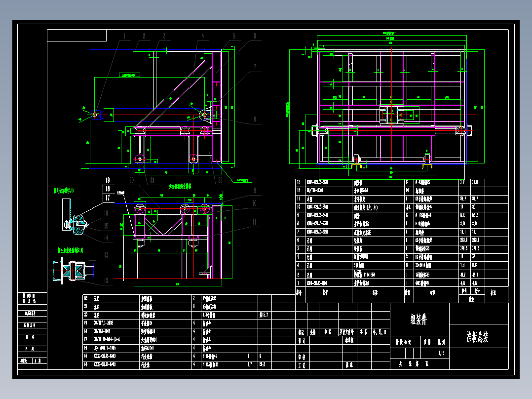The image size is (532, 399).
Task: Click balloon 11 beside the lower support view
Action: click(x=254, y=222)
